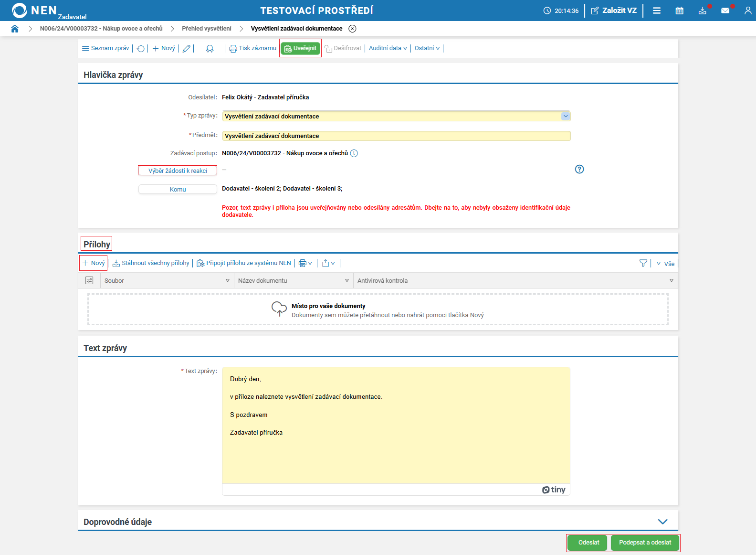Click the home icon in breadcrumb
Screen dimensions: 756x555
tap(15, 29)
